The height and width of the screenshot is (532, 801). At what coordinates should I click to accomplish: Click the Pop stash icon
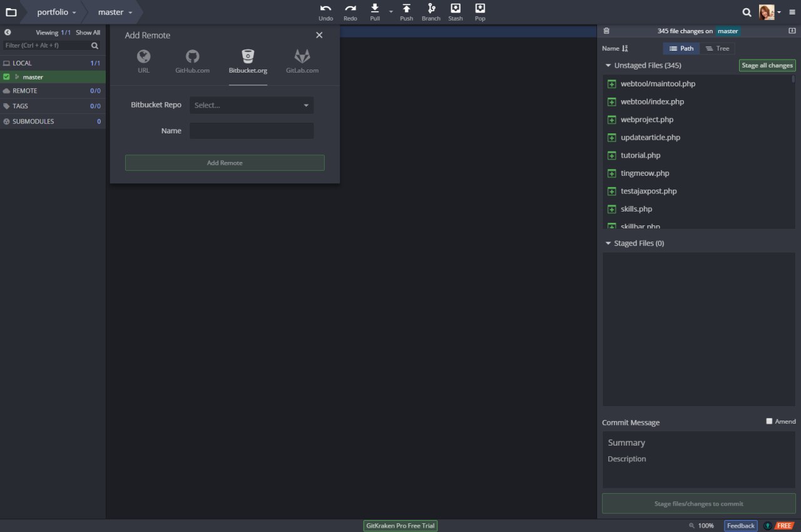click(x=480, y=9)
